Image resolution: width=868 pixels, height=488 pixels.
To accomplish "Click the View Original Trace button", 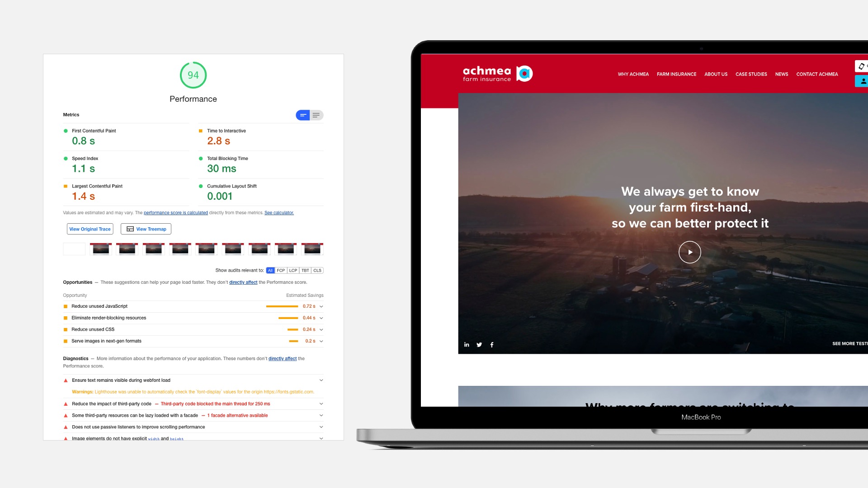I will (x=90, y=229).
